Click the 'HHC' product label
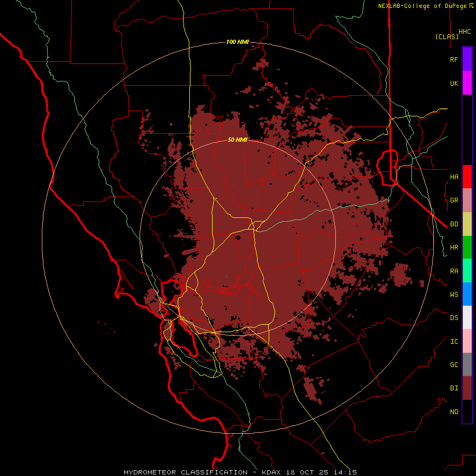Screen dimensions: 476x476 [465, 32]
